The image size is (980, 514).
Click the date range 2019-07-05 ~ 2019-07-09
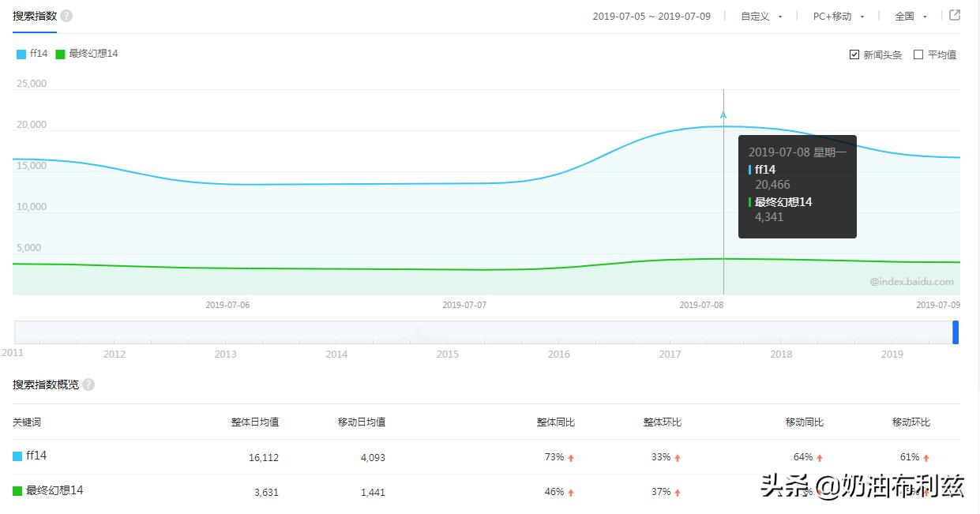[x=651, y=17]
